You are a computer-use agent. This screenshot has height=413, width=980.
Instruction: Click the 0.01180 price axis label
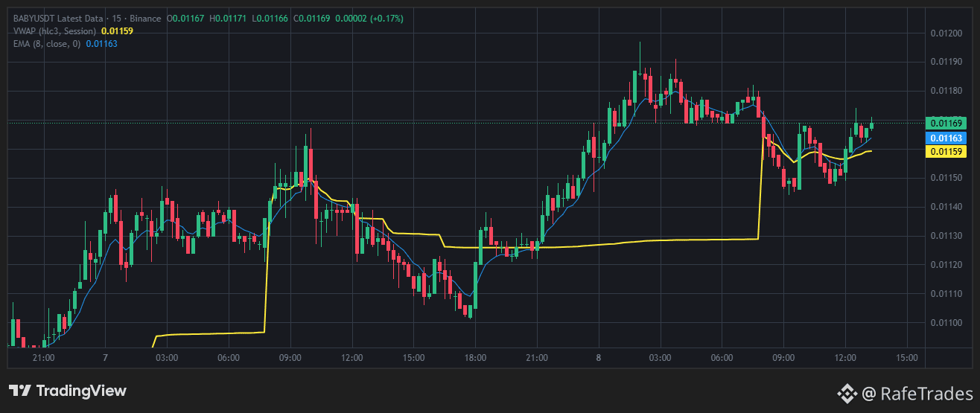click(946, 92)
